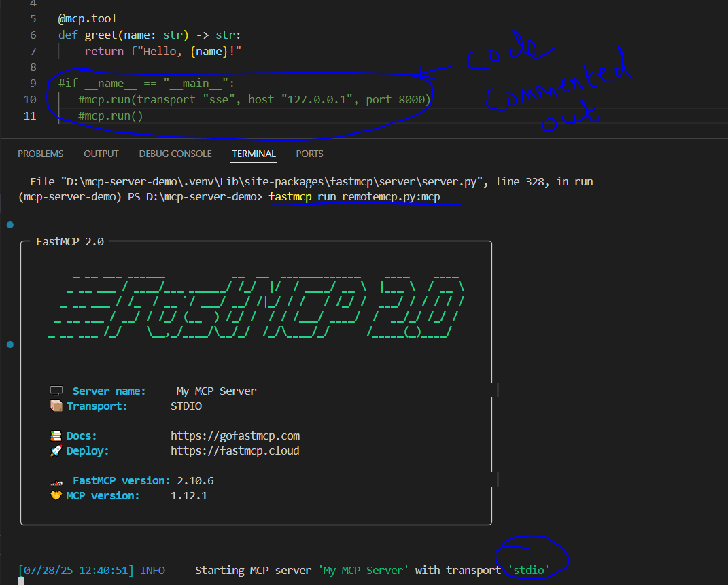The image size is (728, 585).
Task: Click the monitor icon beside Server name
Action: [x=56, y=391]
